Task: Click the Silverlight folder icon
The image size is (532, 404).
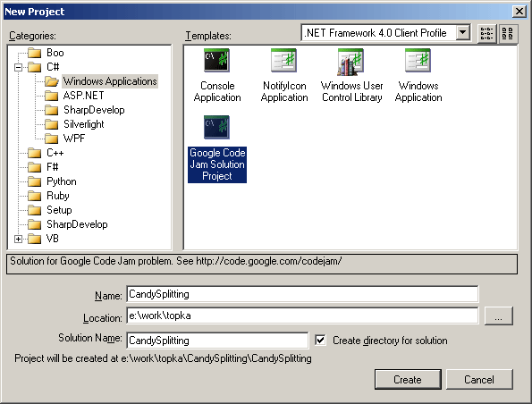Action: point(51,124)
